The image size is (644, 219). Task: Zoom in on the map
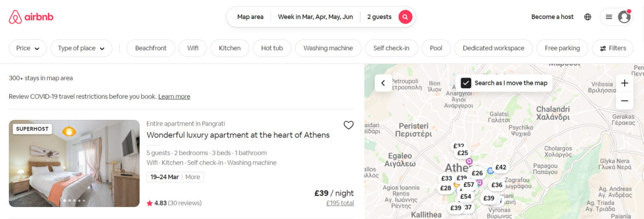(624, 83)
